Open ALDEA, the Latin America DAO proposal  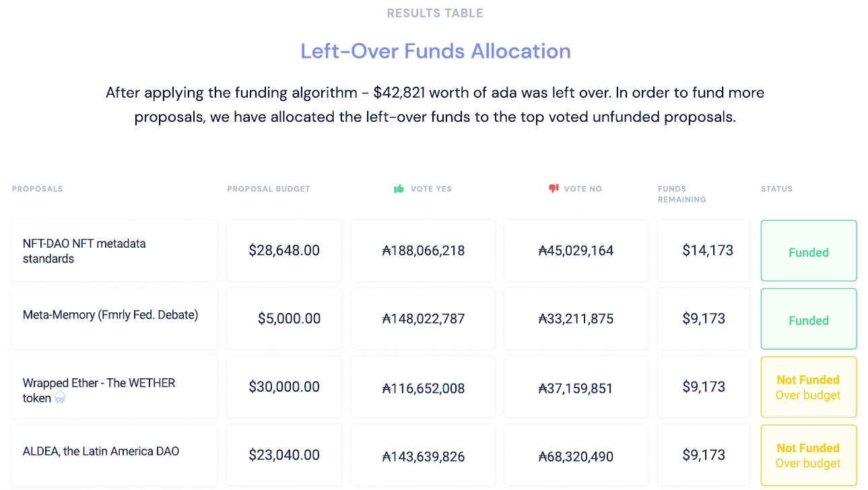click(x=101, y=452)
